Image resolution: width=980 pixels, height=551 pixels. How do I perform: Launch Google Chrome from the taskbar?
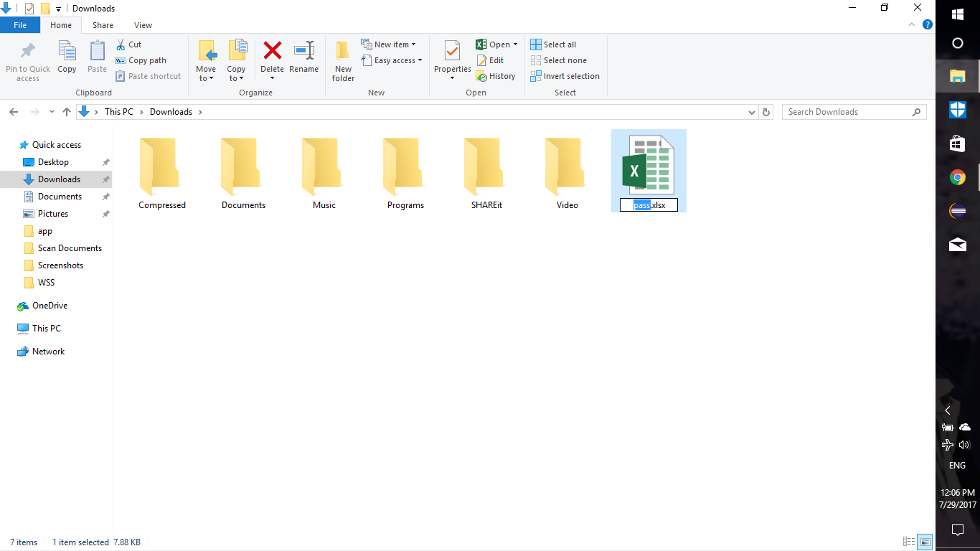click(x=957, y=178)
